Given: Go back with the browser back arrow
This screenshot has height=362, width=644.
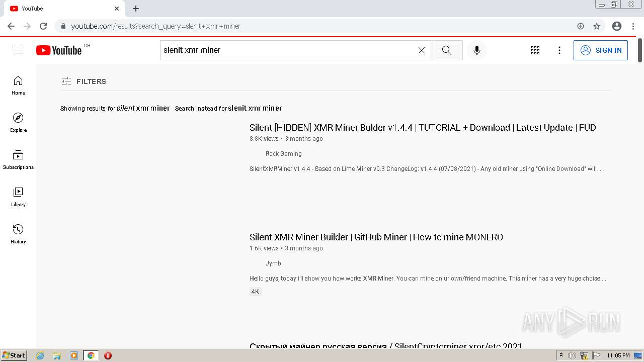Looking at the screenshot, I should [11, 26].
